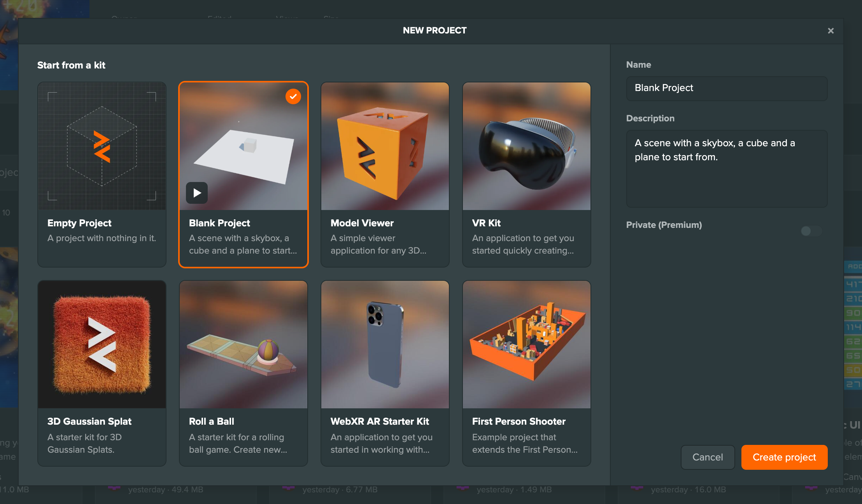862x504 pixels.
Task: Click 'yesterday · 49.4 MB' in background list
Action: (166, 490)
